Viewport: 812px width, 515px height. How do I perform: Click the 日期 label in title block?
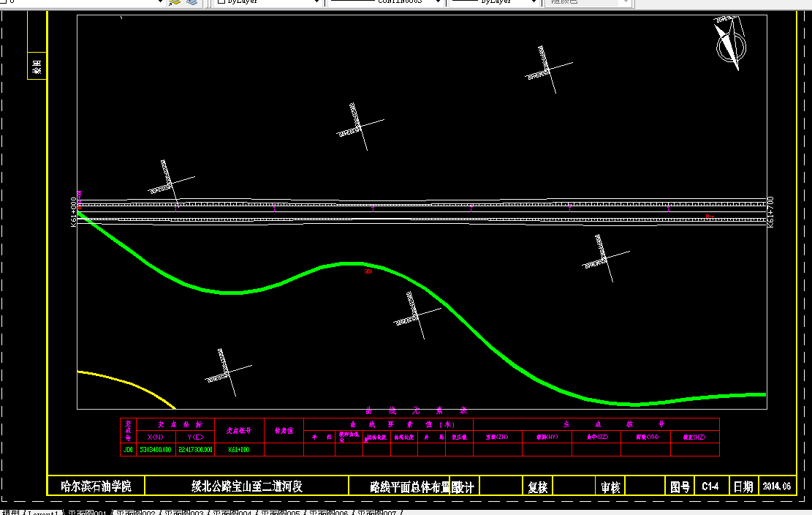pos(743,487)
